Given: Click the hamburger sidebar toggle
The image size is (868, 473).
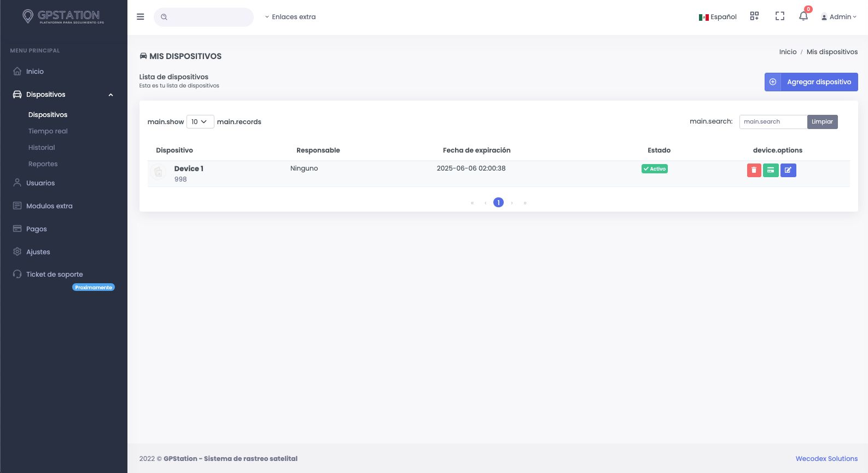Looking at the screenshot, I should pyautogui.click(x=141, y=17).
